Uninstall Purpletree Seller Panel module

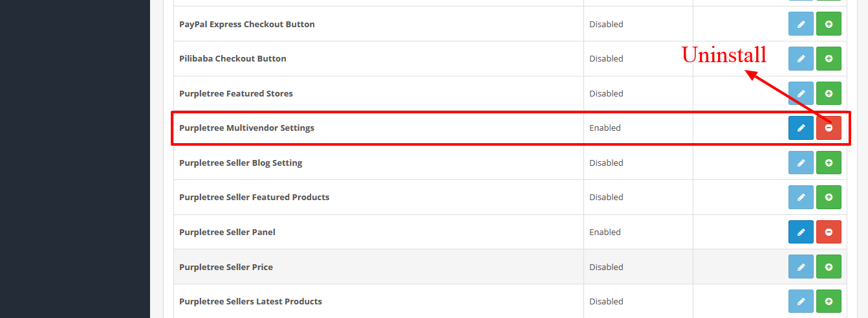[829, 232]
